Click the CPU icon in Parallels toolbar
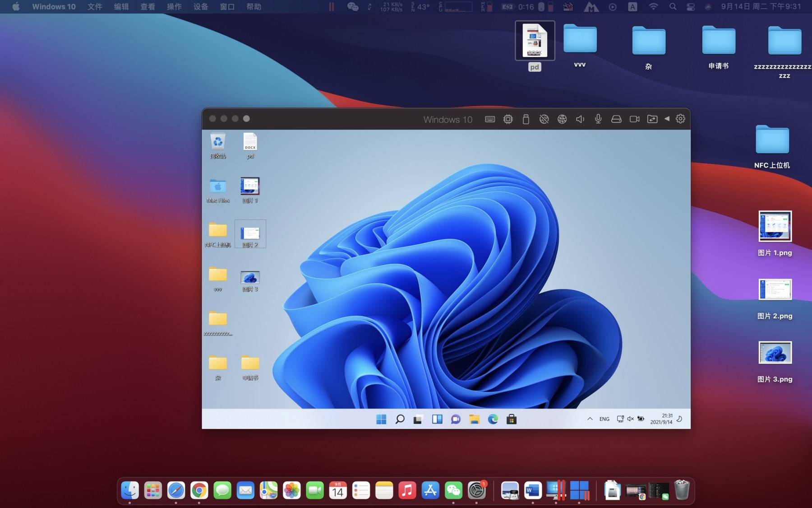Image resolution: width=812 pixels, height=508 pixels. click(507, 119)
